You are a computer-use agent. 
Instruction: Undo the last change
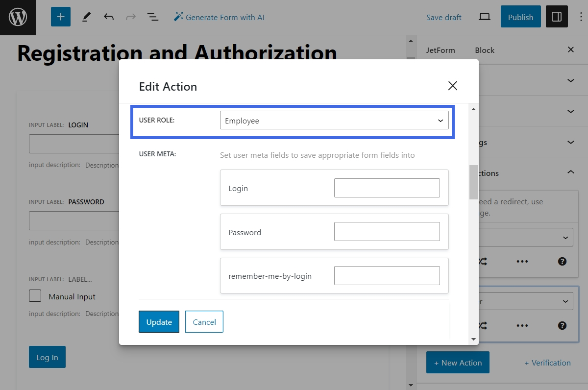click(108, 16)
